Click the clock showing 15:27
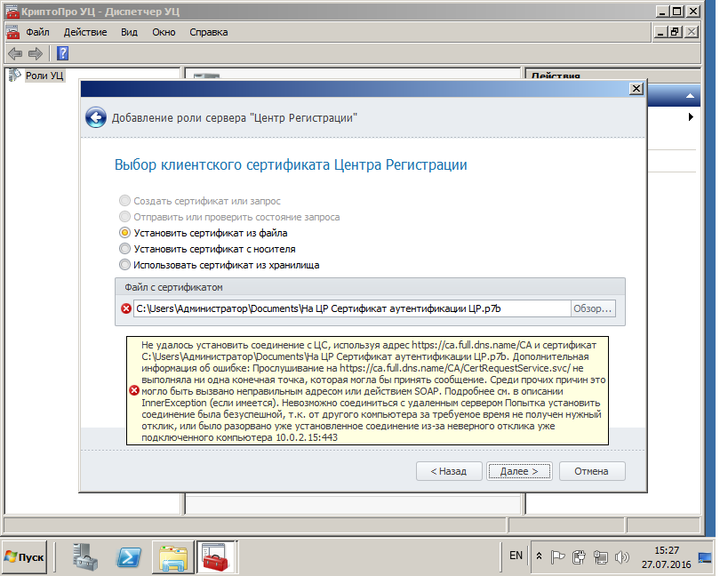 667,550
